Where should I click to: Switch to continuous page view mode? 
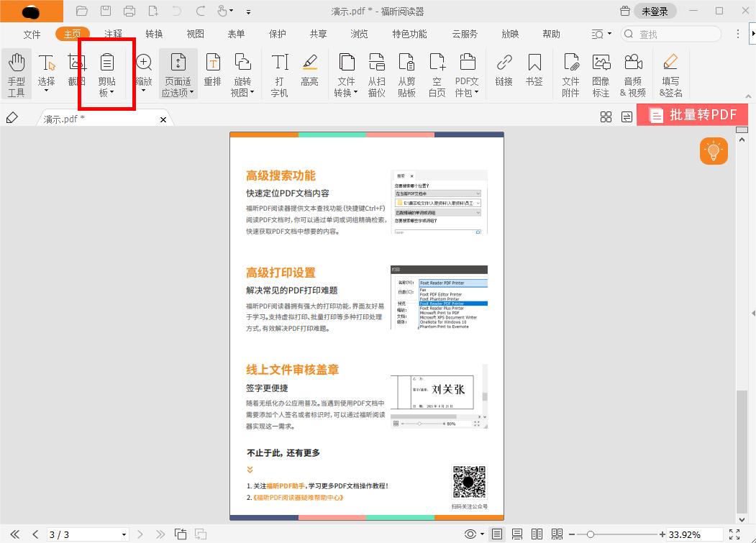coord(516,534)
